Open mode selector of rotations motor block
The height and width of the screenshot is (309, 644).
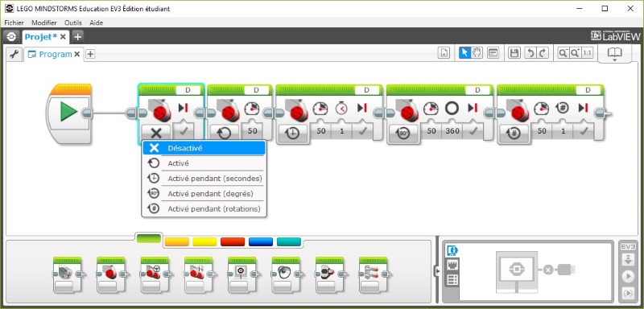tap(514, 134)
